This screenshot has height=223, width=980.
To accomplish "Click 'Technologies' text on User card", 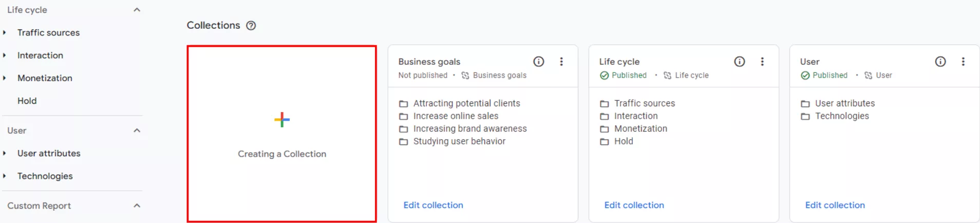I will pyautogui.click(x=842, y=116).
